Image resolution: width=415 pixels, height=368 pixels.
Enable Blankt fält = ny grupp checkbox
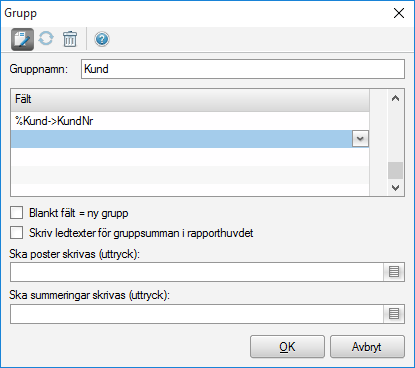(17, 213)
